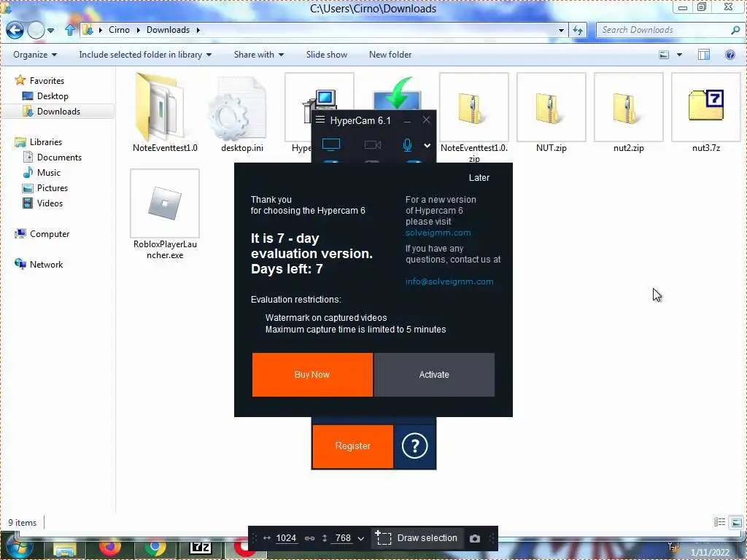Click Cirno in the address breadcrumb
The image size is (747, 560).
click(x=119, y=29)
